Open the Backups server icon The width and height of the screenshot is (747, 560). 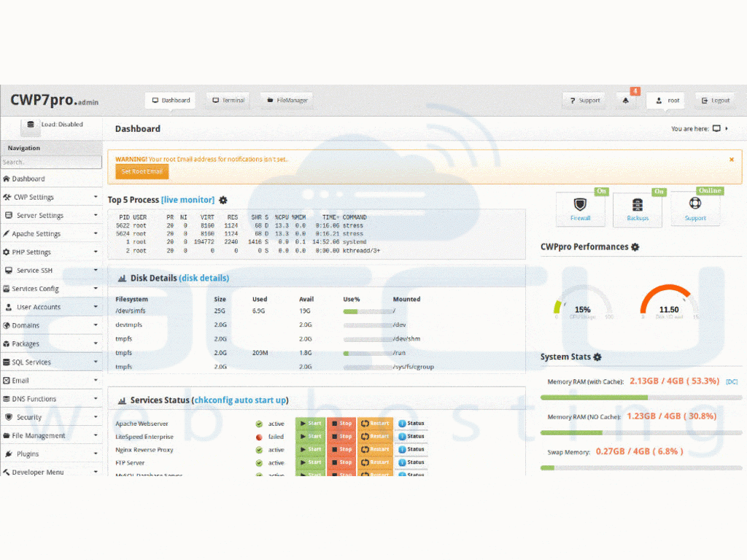pyautogui.click(x=638, y=205)
